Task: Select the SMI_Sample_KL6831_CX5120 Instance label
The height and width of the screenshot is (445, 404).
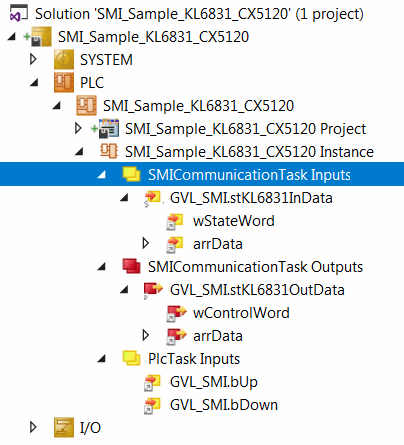Action: (x=249, y=152)
